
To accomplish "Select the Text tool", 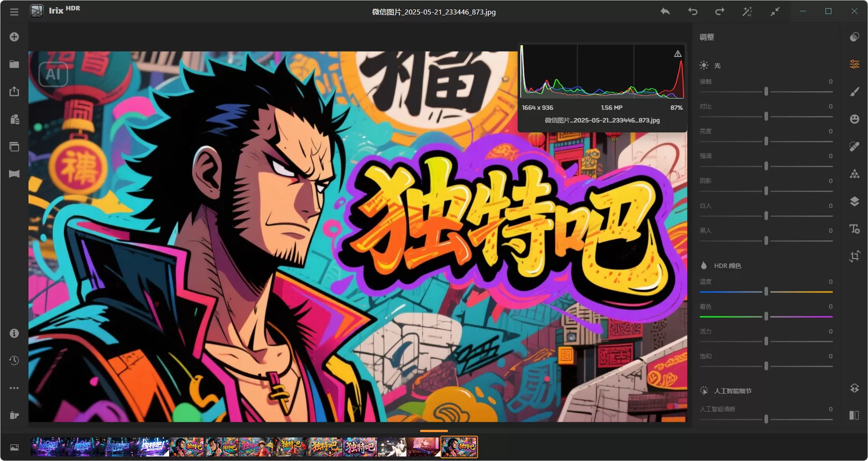I will pos(854,229).
